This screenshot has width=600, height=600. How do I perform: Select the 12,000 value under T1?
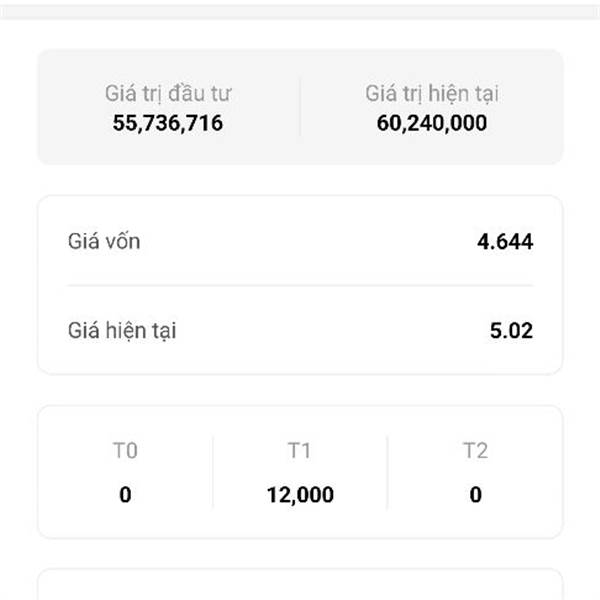click(300, 494)
